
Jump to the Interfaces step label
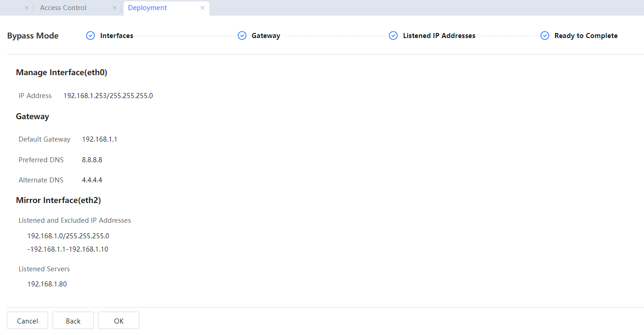coord(117,36)
